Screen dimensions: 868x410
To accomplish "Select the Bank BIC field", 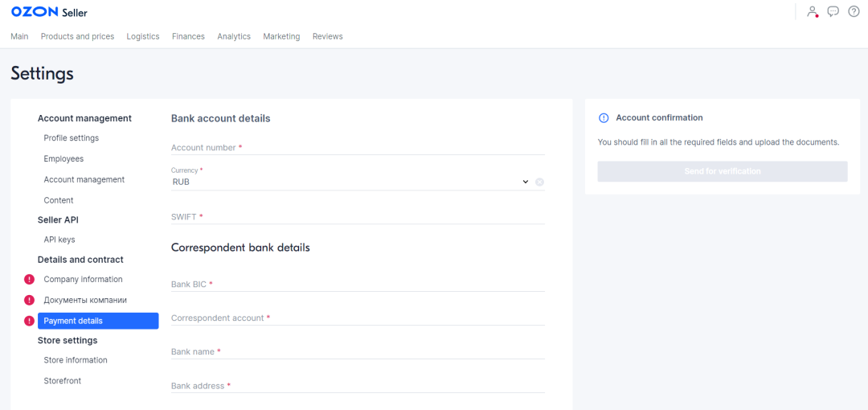I will (x=358, y=285).
